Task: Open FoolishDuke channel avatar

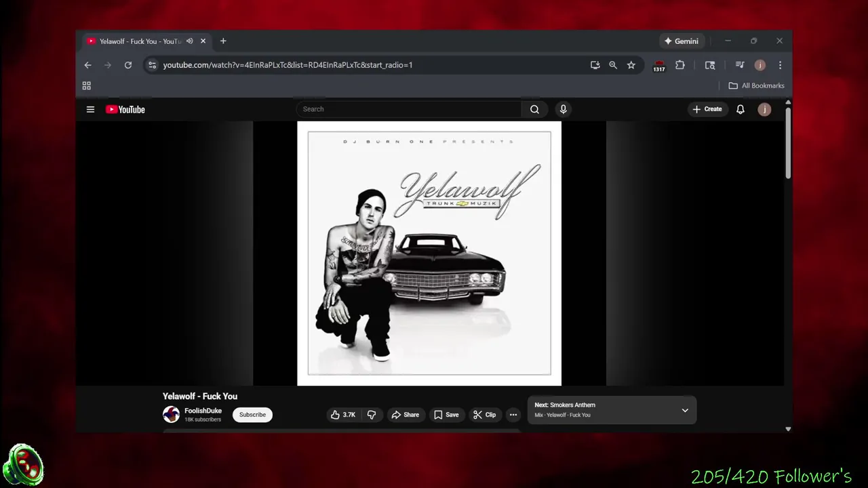Action: (172, 415)
